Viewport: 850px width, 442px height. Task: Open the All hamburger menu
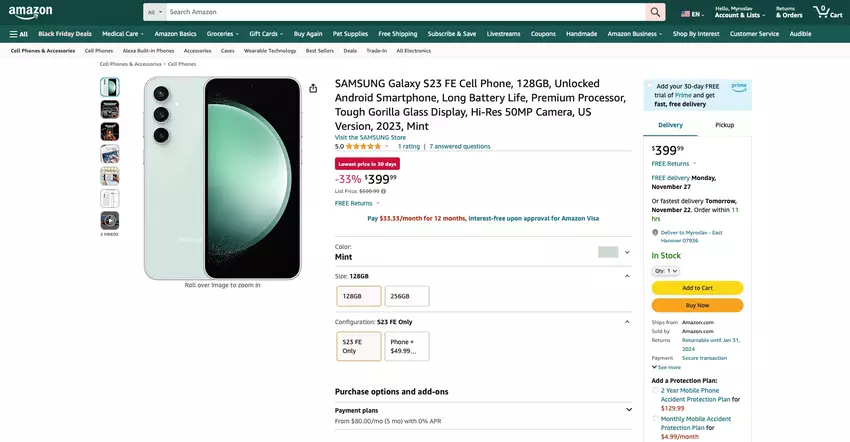19,34
